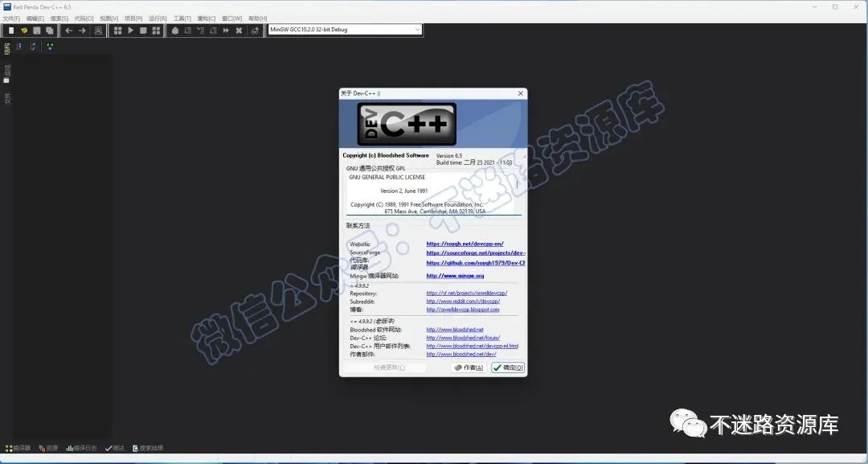
Task: Open the 搜索[S] menu
Action: [x=59, y=18]
